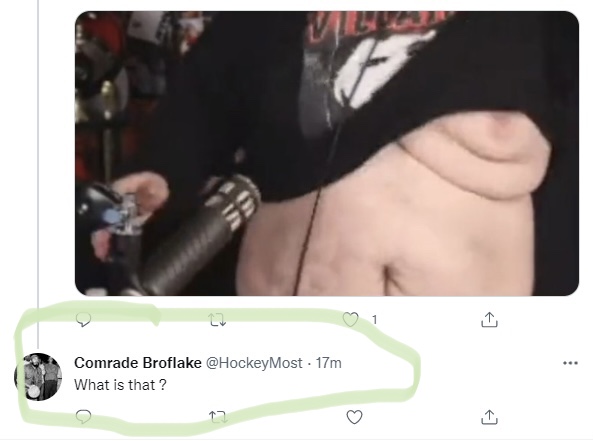Click the 17m timestamp on the tweet
This screenshot has height=441, width=593.
point(328,363)
